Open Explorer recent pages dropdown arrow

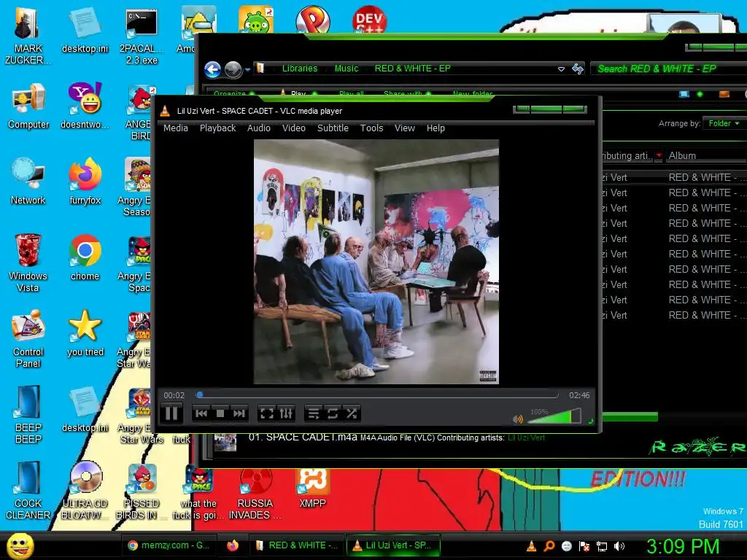[247, 70]
